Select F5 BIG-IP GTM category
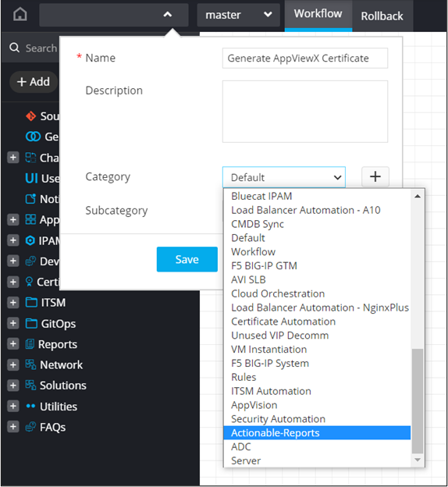448x487 pixels. click(x=317, y=266)
